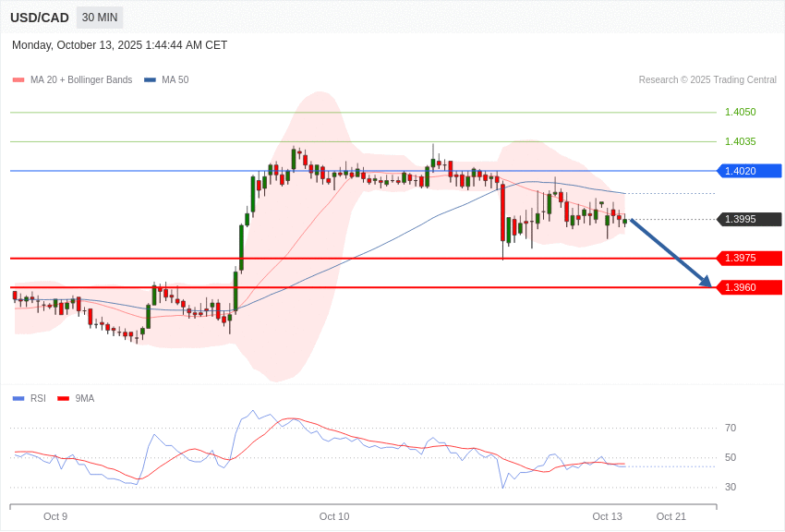Screen dimensions: 785x532
Task: Click the blue downward forecast arrow
Action: tap(671, 253)
